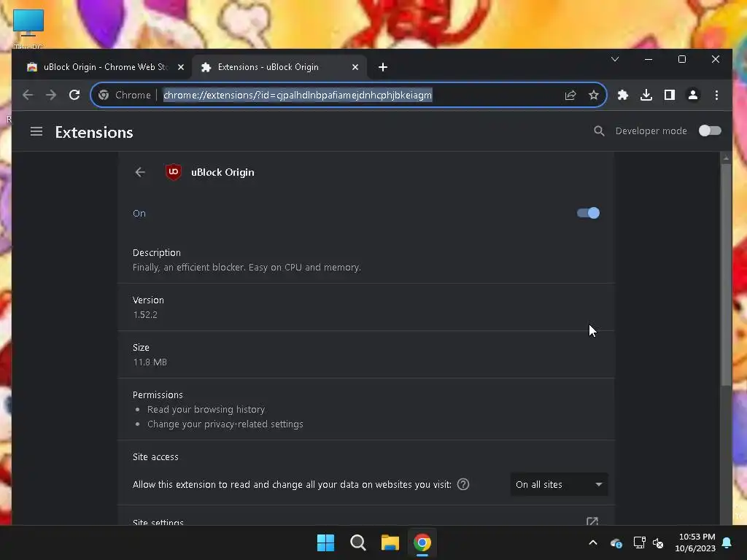
Task: Open the clock and date panel
Action: tap(695, 542)
